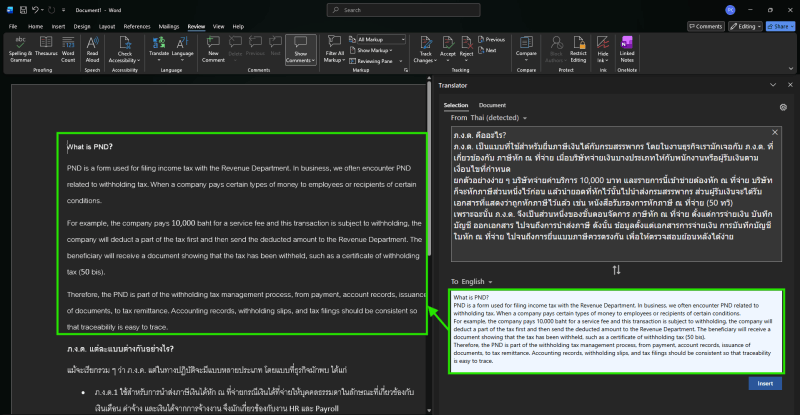The height and width of the screenshot is (415, 800).
Task: Open translator settings gear
Action: pos(783,107)
